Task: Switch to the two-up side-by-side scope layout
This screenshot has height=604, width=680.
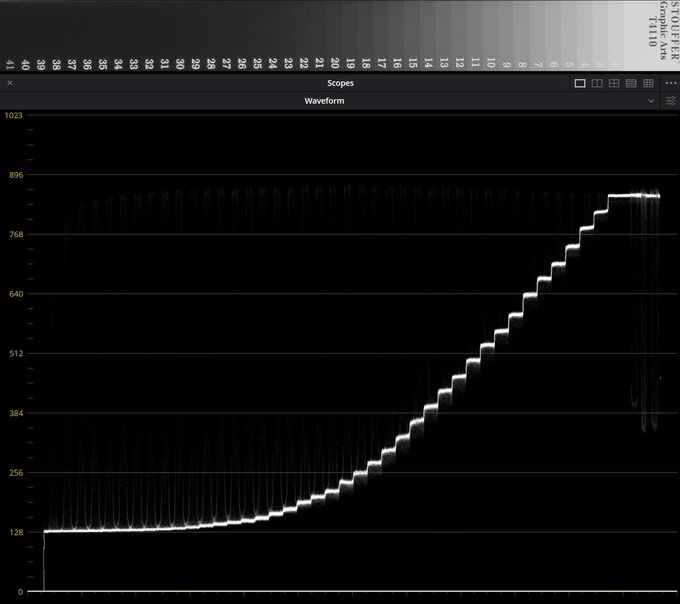Action: 597,83
